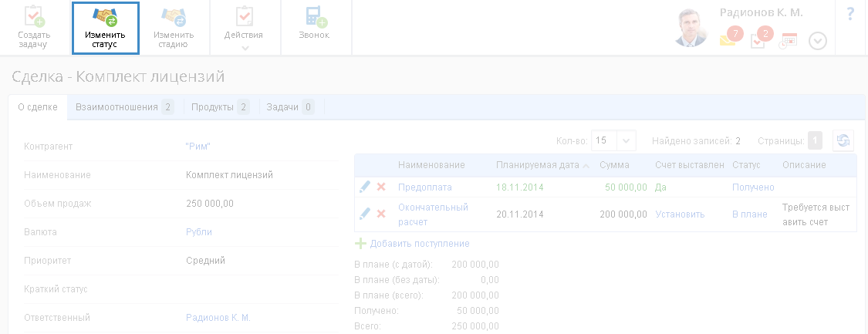Refresh the payments table
Image resolution: width=868 pixels, height=334 pixels.
pos(843,140)
